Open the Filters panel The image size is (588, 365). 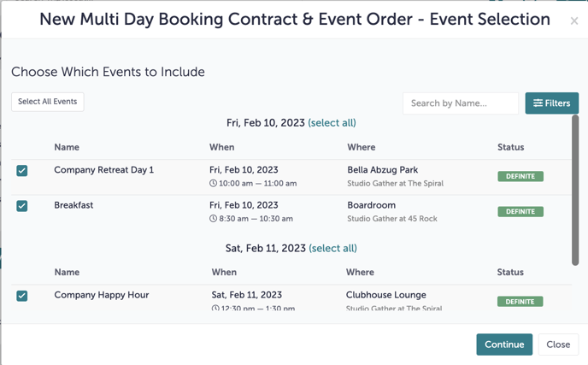[x=551, y=103]
